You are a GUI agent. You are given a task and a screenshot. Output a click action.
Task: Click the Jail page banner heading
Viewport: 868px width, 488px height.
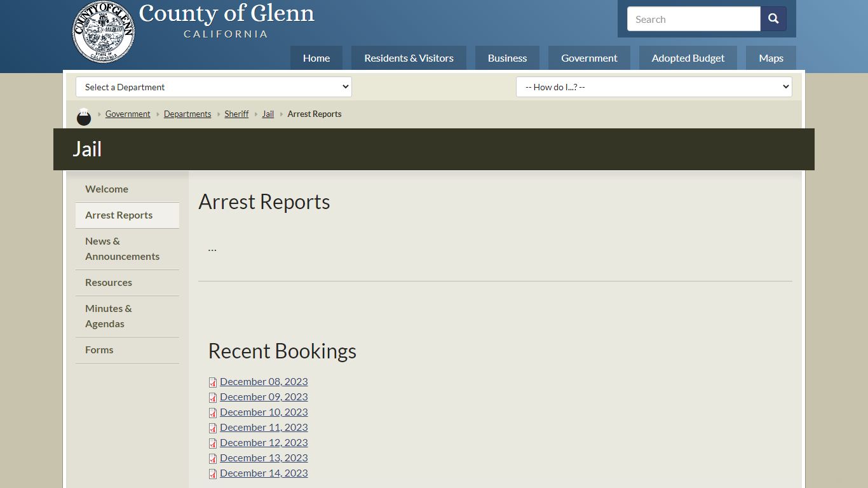click(87, 149)
